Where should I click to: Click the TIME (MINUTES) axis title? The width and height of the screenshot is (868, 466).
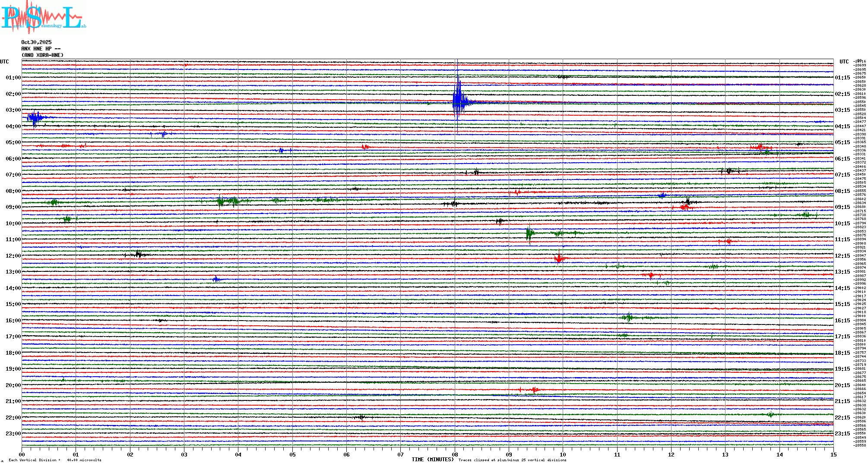point(433,460)
